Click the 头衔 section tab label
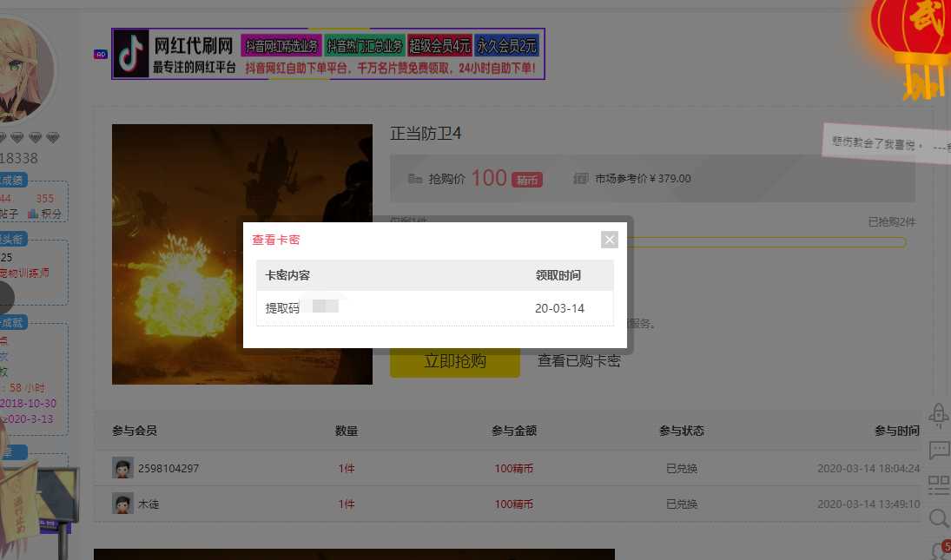951x560 pixels. 12,240
